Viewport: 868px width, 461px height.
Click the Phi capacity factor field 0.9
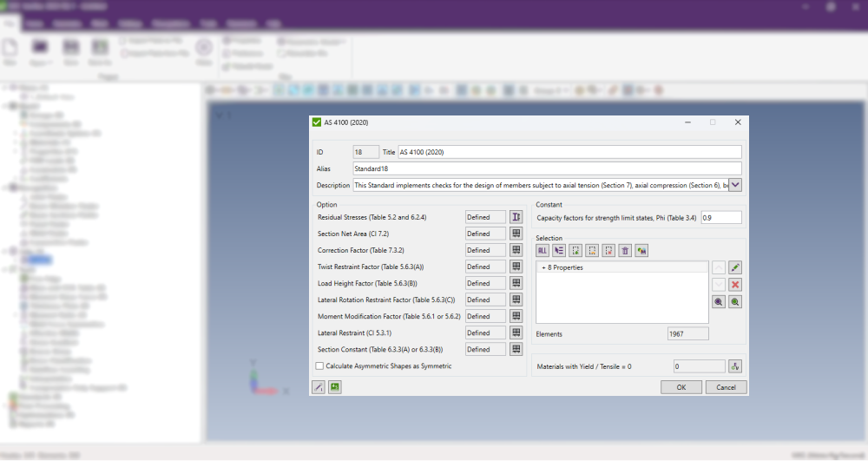pos(721,218)
